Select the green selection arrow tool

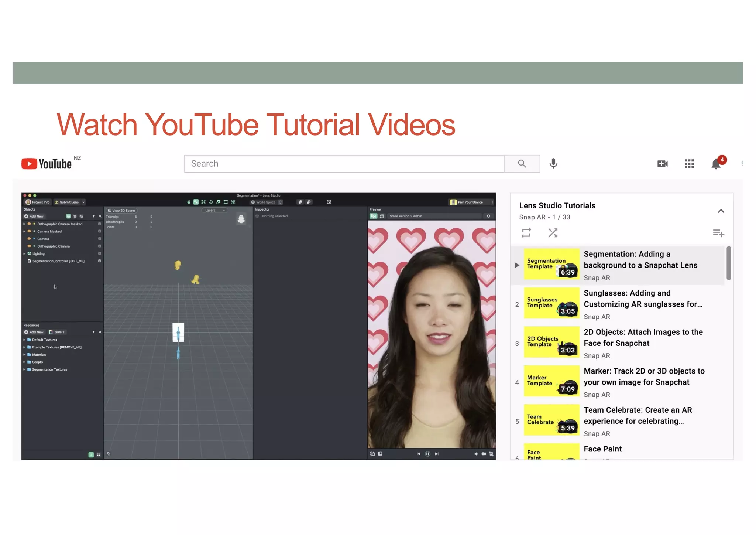pos(196,202)
